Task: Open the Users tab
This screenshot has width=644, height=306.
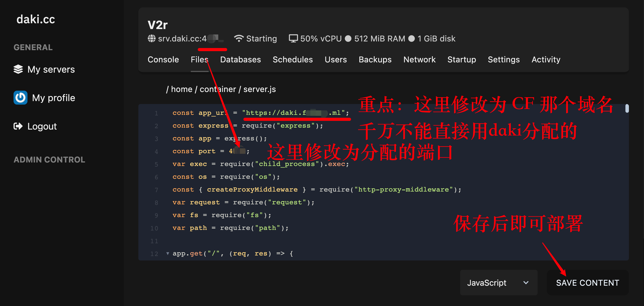Action: coord(336,59)
